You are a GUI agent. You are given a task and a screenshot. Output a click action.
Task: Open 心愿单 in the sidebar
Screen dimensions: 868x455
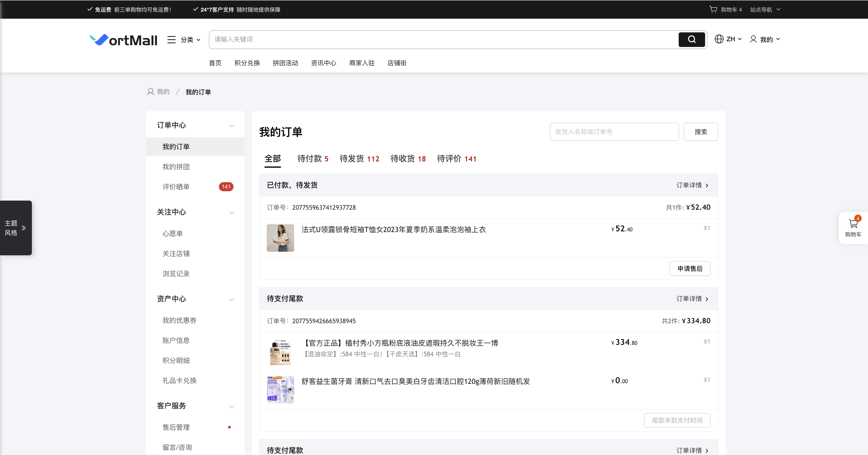[172, 234]
